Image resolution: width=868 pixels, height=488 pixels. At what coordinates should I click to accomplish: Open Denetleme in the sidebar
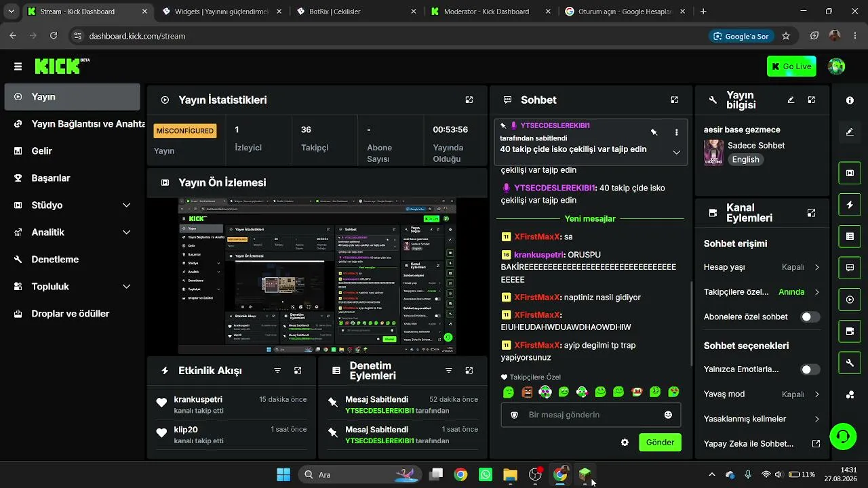[x=73, y=260]
